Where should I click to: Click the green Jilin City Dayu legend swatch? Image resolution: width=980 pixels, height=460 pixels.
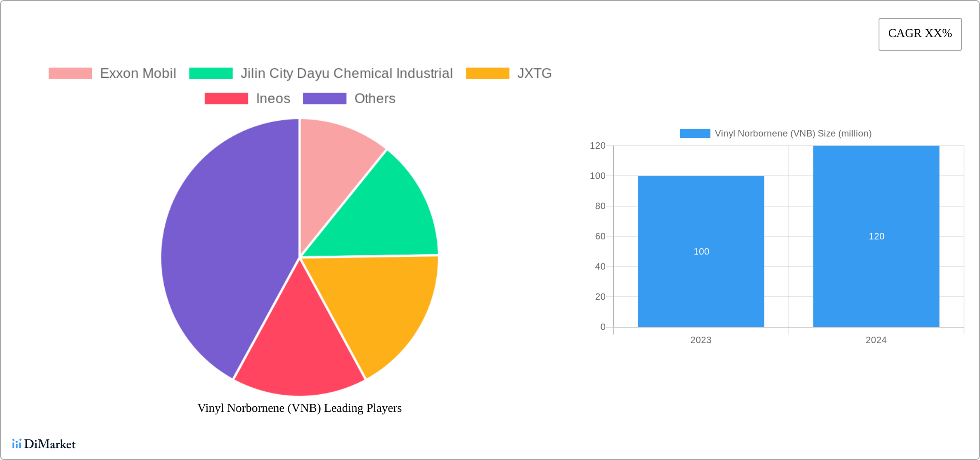point(211,73)
